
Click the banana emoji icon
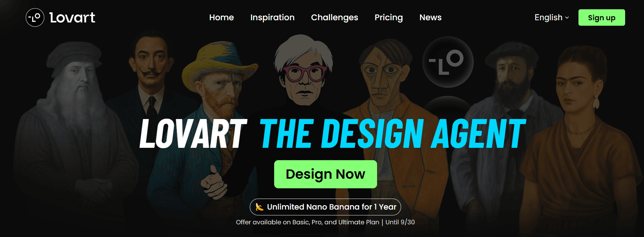[260, 207]
